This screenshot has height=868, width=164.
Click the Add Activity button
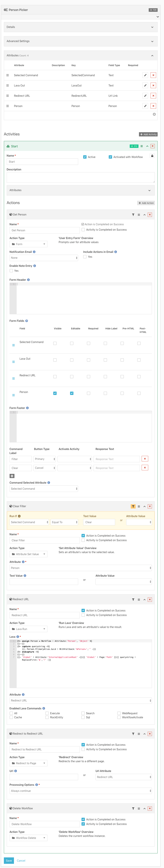click(x=148, y=134)
